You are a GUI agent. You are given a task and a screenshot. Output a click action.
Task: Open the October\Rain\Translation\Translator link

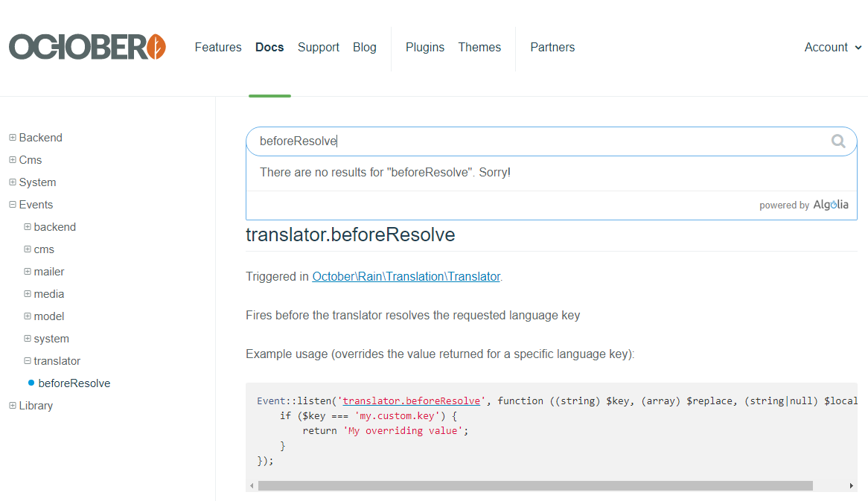(x=406, y=276)
